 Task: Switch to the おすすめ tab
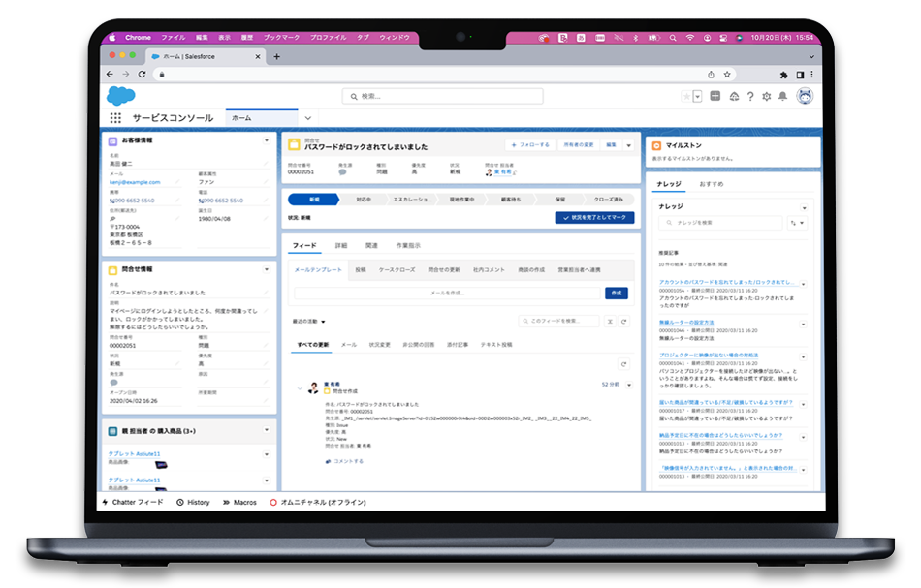(711, 184)
